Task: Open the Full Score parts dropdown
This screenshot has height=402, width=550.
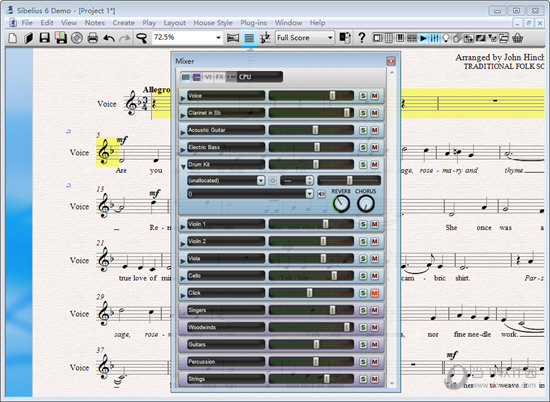Action: [330, 38]
